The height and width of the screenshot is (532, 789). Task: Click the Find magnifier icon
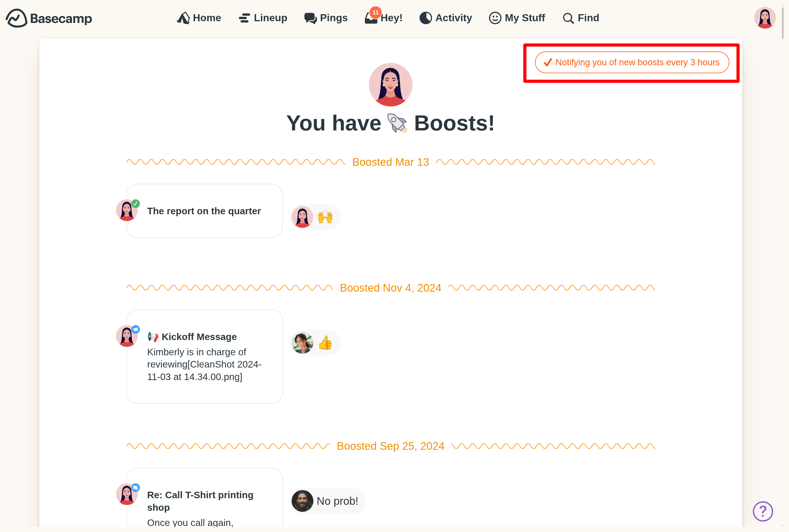(568, 18)
